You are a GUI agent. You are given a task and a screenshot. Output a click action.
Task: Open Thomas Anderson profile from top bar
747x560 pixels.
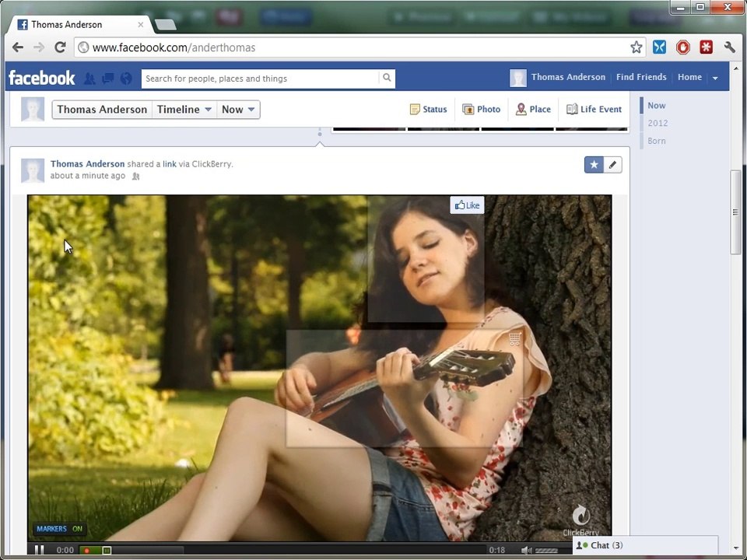tap(558, 78)
